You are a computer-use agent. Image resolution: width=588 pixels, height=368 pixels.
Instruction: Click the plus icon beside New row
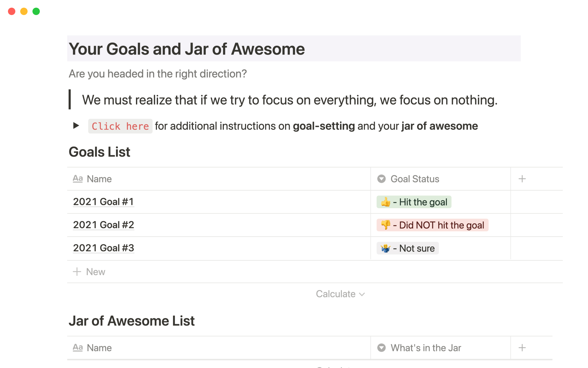(77, 272)
